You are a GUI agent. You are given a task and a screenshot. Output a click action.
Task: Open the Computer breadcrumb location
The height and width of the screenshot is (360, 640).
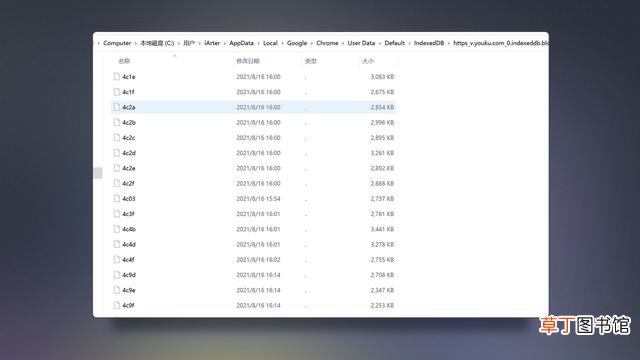[117, 43]
